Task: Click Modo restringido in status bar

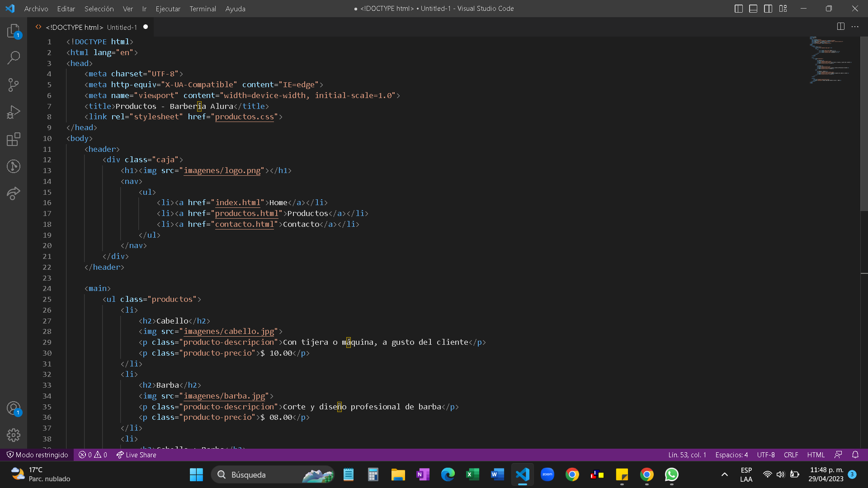Action: pos(38,455)
